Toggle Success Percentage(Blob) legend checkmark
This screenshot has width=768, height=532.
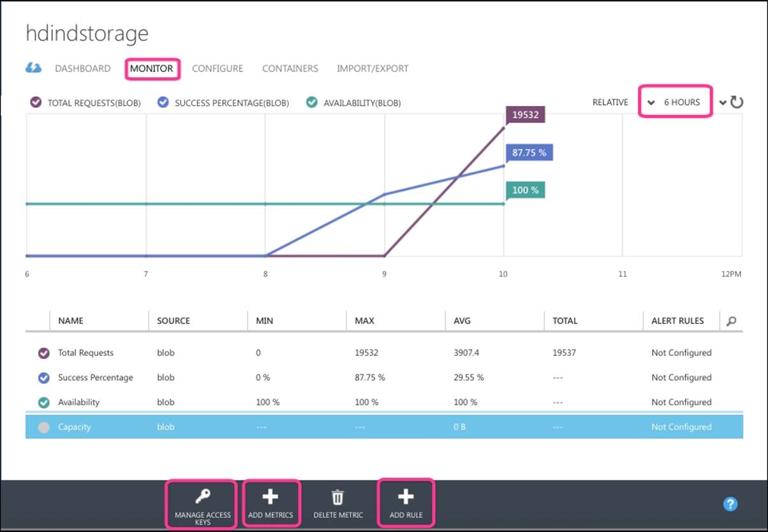pos(163,102)
